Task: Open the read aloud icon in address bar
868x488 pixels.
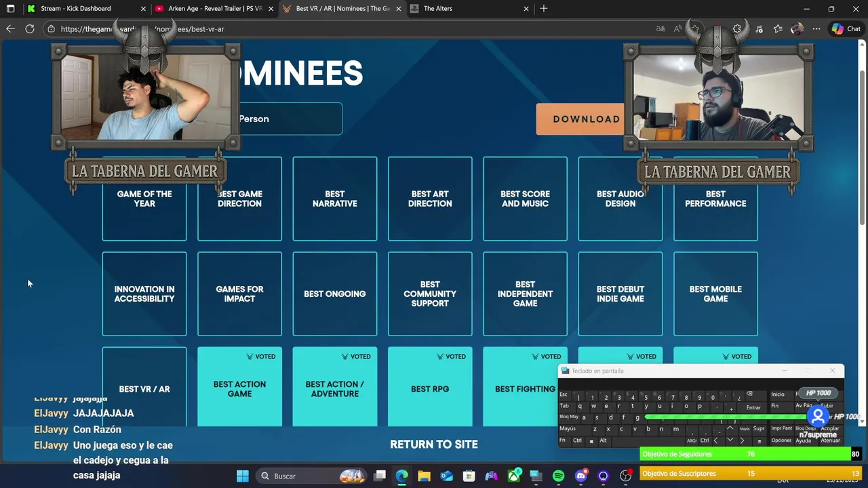Action: click(x=678, y=28)
